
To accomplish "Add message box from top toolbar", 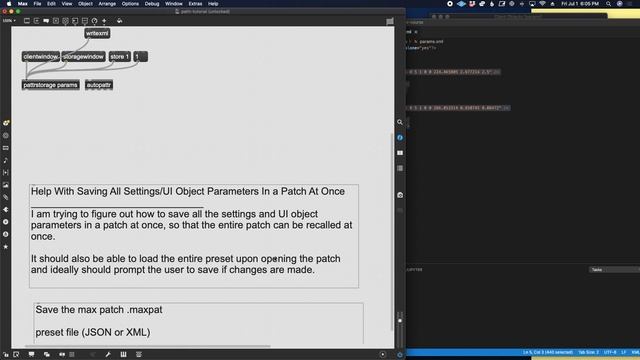I will [x=36, y=20].
